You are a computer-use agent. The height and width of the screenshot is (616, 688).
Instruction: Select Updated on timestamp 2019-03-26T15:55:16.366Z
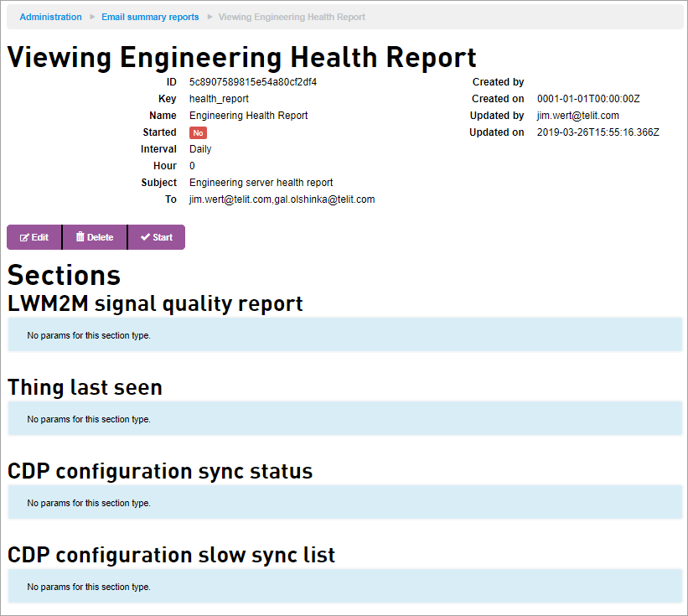tap(598, 132)
